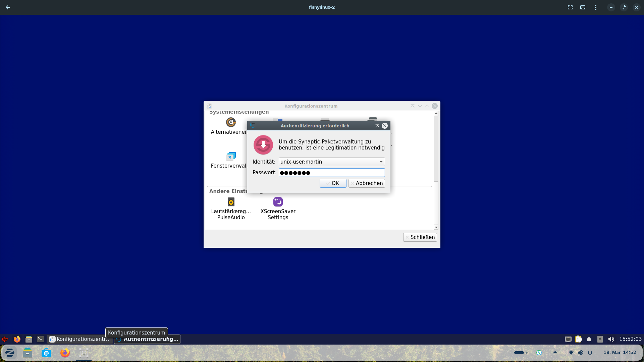
Task: Open XScreenSaver Settings icon
Action: tap(278, 202)
